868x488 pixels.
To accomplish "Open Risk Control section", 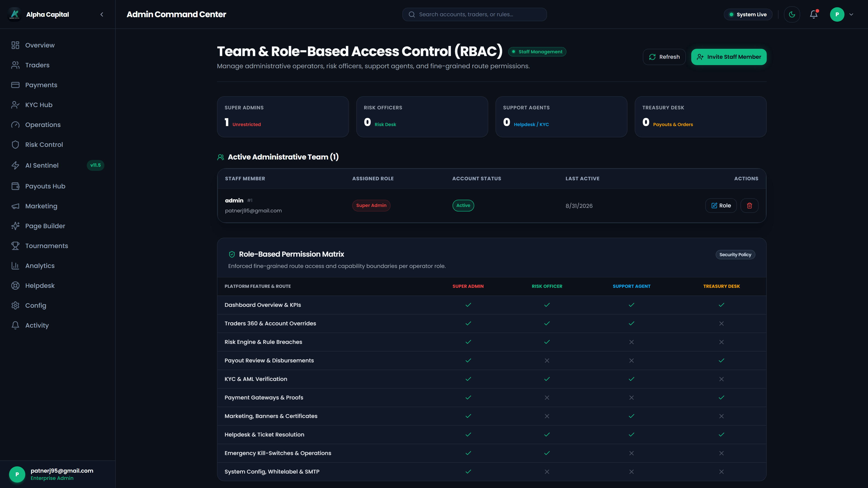I will [58, 145].
